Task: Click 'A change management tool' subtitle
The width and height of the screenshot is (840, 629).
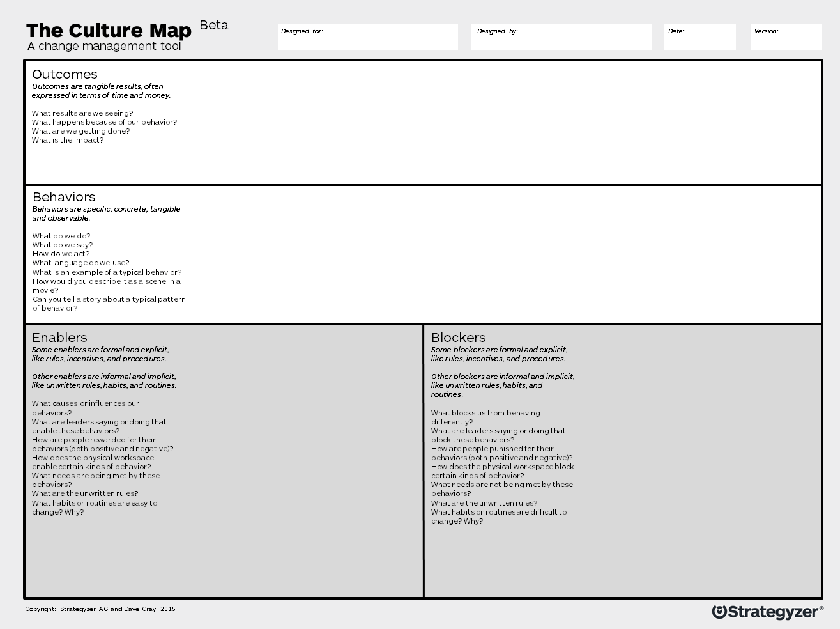Action: click(x=104, y=46)
